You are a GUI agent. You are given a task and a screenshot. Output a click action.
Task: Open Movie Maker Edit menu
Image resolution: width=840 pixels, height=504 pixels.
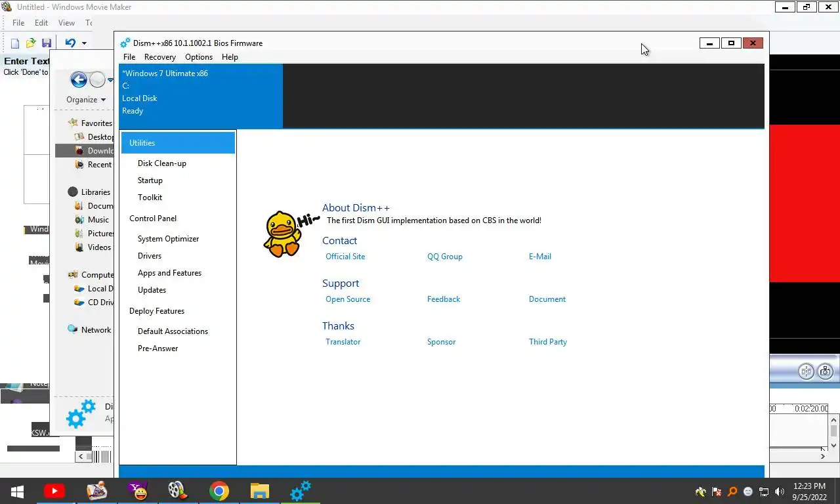41,23
